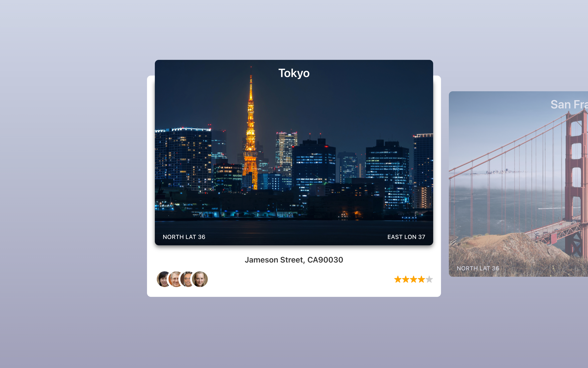Click the NORTH LAT 36 label on the Tokyo card
Screen dimensions: 588x368
coord(184,237)
